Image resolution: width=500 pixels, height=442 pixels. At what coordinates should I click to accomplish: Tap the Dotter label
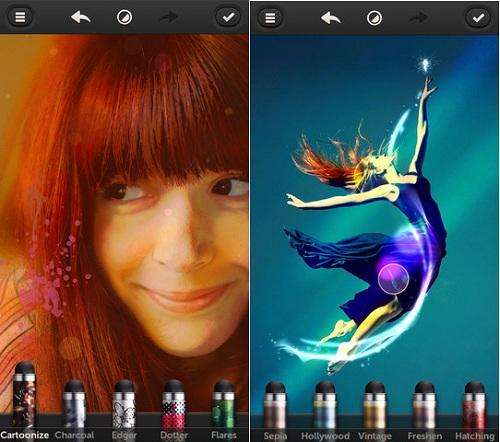click(x=174, y=435)
